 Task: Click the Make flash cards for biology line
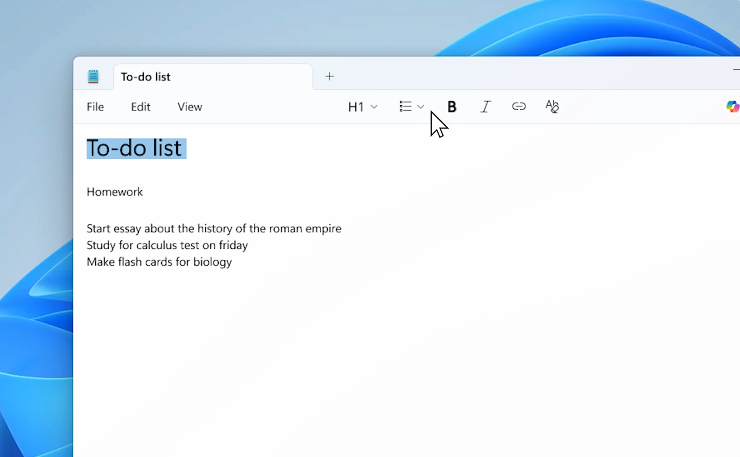(159, 262)
